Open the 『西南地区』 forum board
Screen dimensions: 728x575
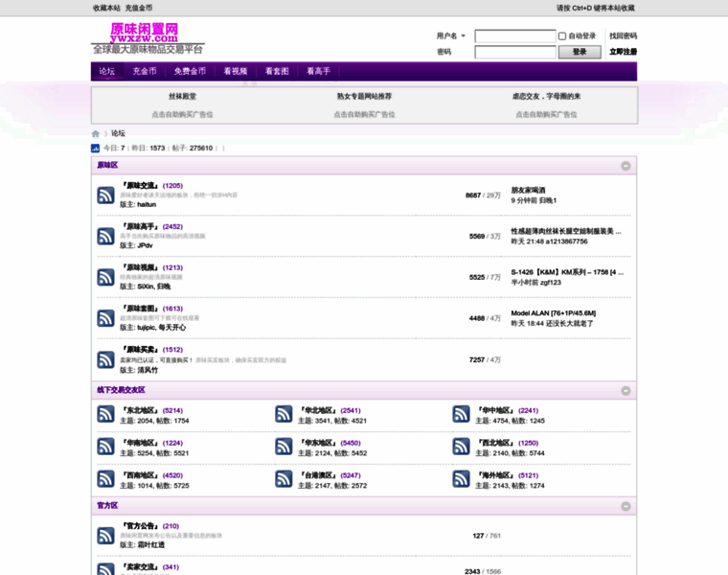140,475
